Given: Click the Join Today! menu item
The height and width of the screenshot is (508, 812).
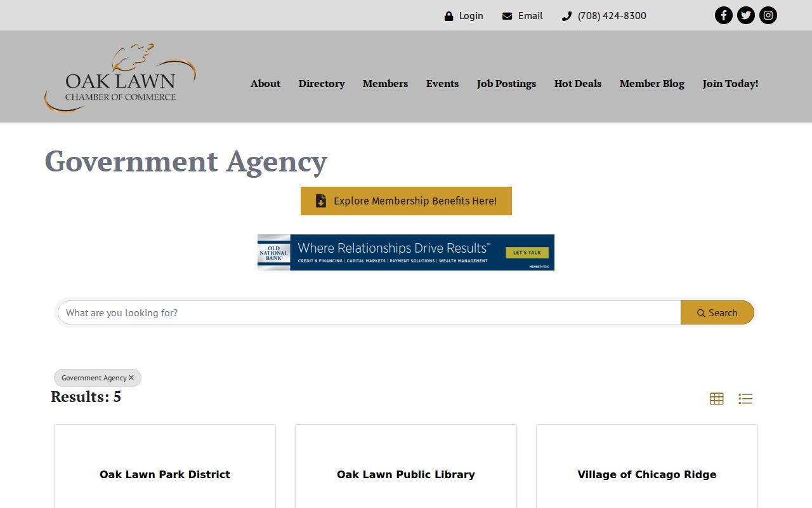Looking at the screenshot, I should (x=730, y=83).
